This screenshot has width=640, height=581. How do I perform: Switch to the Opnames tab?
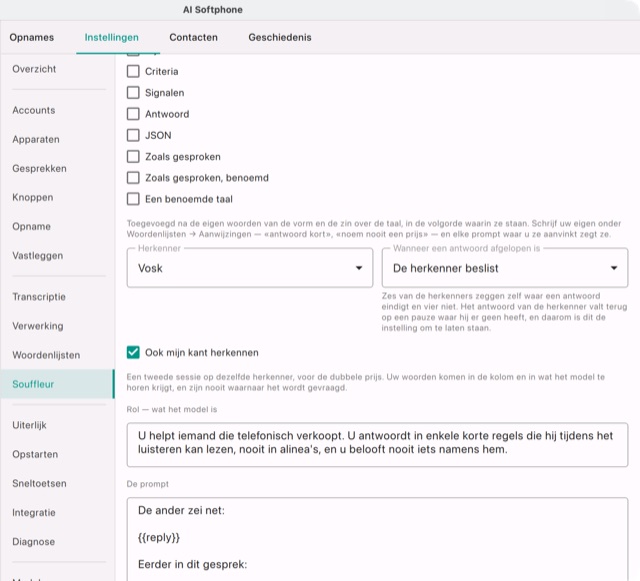click(x=32, y=38)
